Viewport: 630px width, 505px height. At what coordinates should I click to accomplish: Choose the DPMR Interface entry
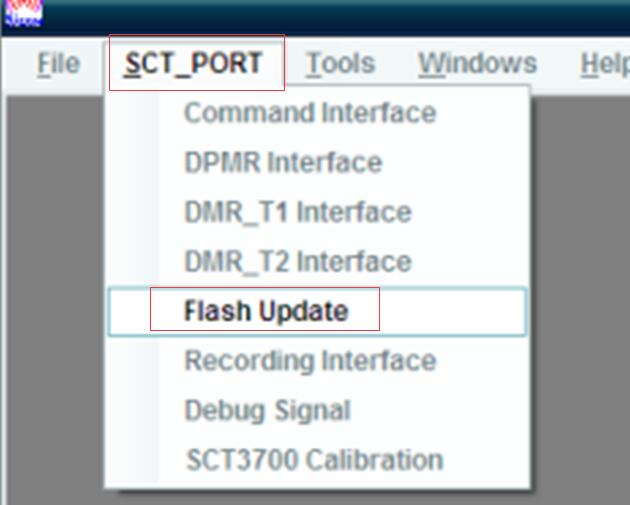[x=283, y=163]
